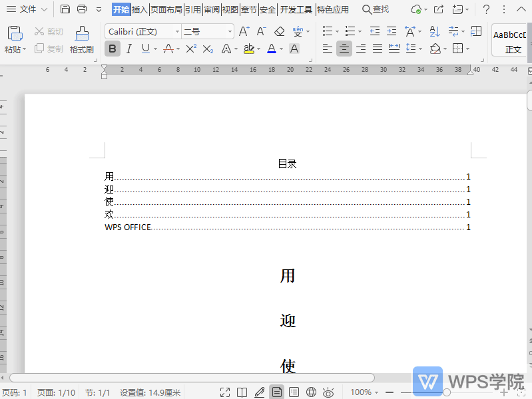Open the Calibri font name dropdown

(x=177, y=31)
